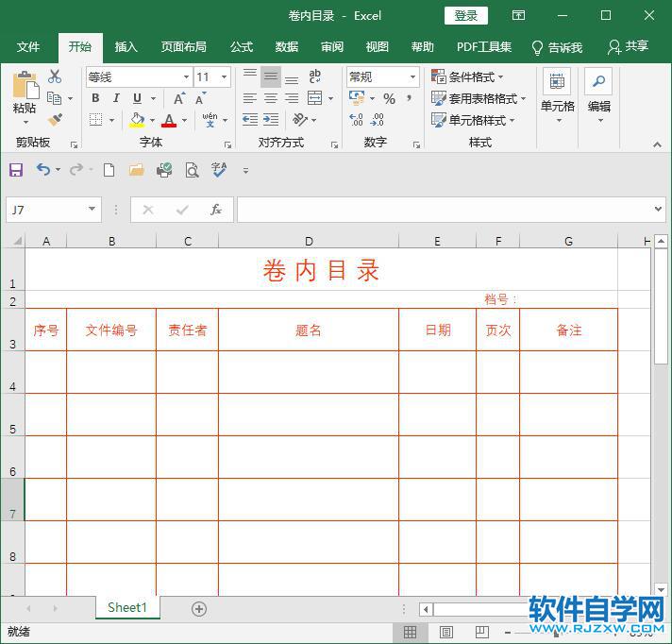Expand the font size dropdown
The height and width of the screenshot is (644, 672).
click(224, 77)
